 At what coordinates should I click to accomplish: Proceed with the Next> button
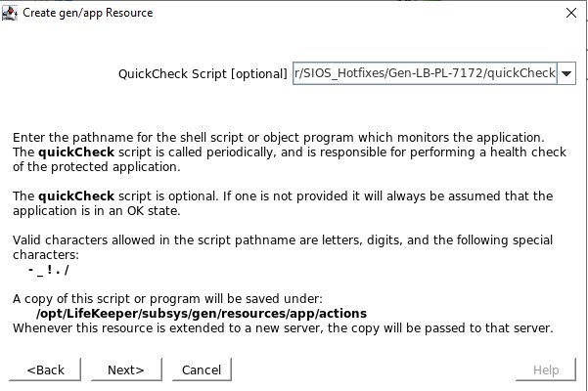[126, 369]
